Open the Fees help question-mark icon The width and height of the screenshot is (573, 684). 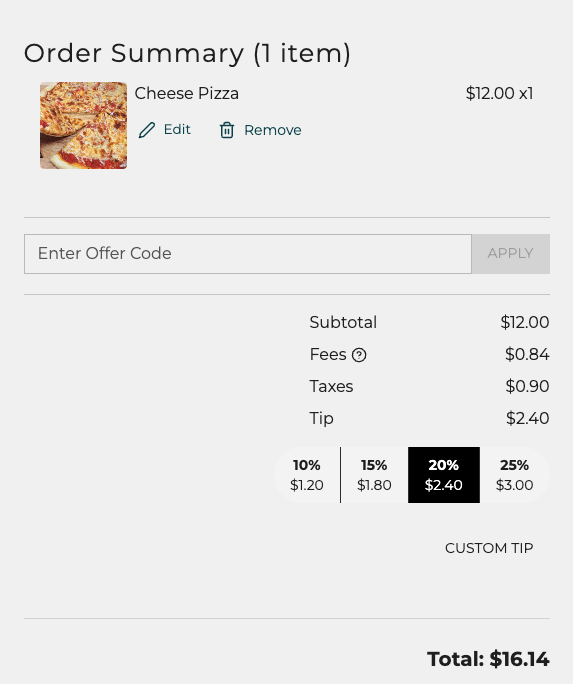point(359,355)
